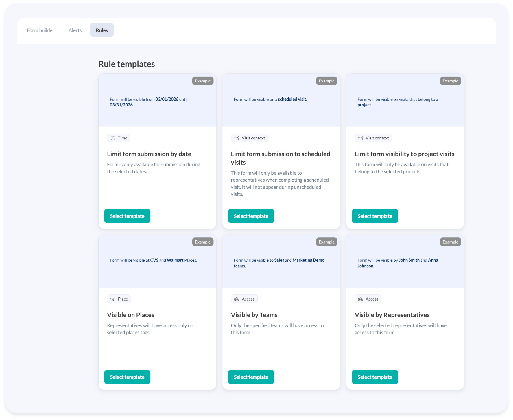Viewport: 513px width, 420px height.
Task: Click the 'Limit form submission by date' title
Action: [149, 154]
